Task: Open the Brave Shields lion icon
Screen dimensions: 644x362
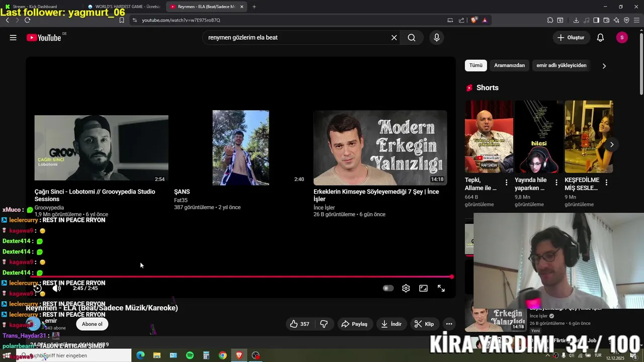Action: click(474, 20)
